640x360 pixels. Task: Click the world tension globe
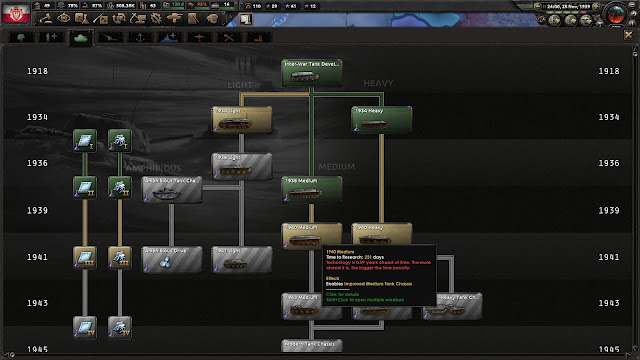coord(616,14)
